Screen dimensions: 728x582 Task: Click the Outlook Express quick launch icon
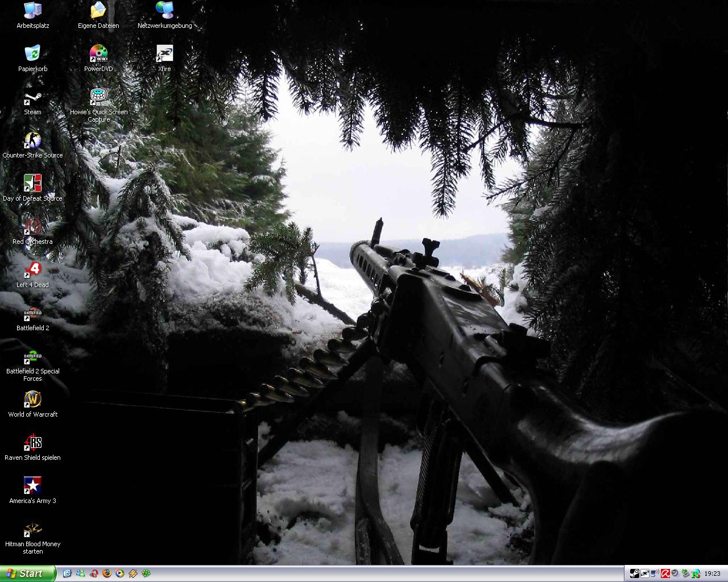[x=67, y=573]
